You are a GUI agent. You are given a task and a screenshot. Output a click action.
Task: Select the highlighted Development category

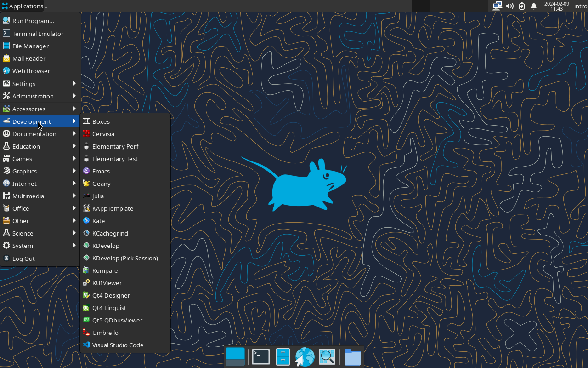pos(40,121)
